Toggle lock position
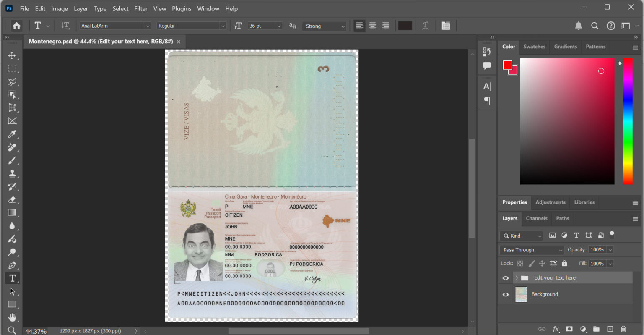The image size is (644, 335). (x=542, y=264)
